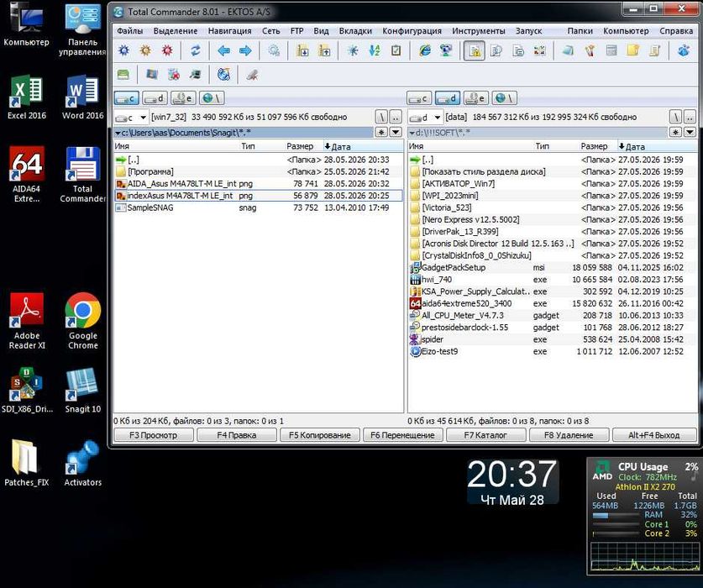Click F8 Удаление button
Screen dimensions: 703x588
(569, 435)
